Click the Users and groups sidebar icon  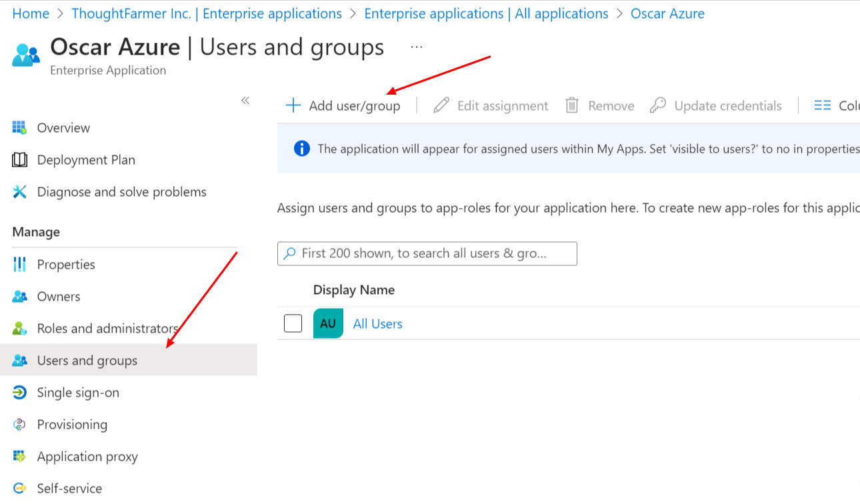pyautogui.click(x=20, y=361)
